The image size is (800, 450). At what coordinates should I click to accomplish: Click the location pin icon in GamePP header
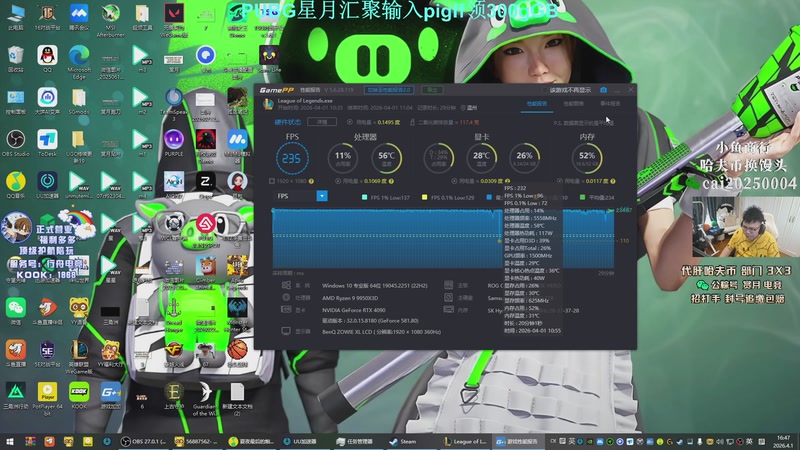click(463, 108)
